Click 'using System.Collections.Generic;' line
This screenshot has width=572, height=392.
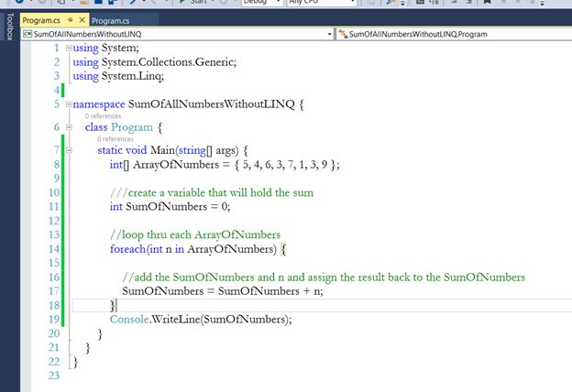pyautogui.click(x=155, y=62)
